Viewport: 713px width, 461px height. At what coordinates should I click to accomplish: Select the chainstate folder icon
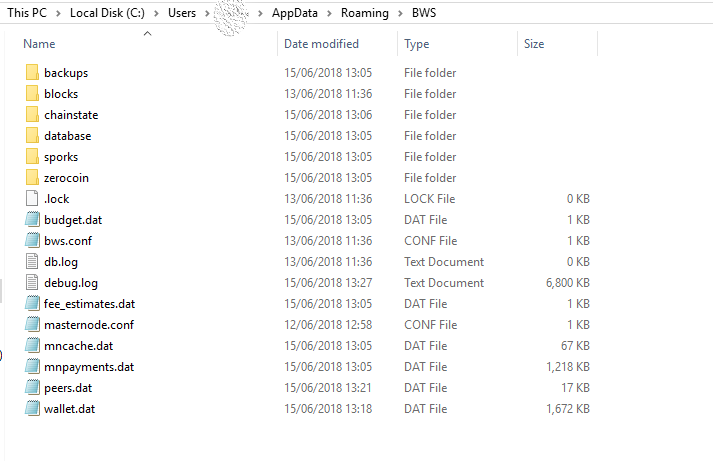(x=32, y=114)
